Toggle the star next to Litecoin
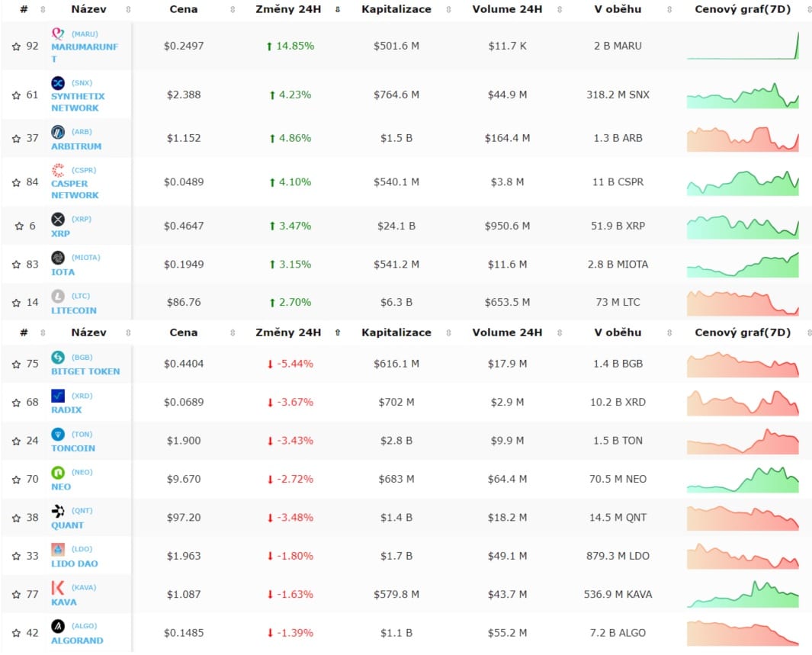This screenshot has width=812, height=655. [16, 303]
